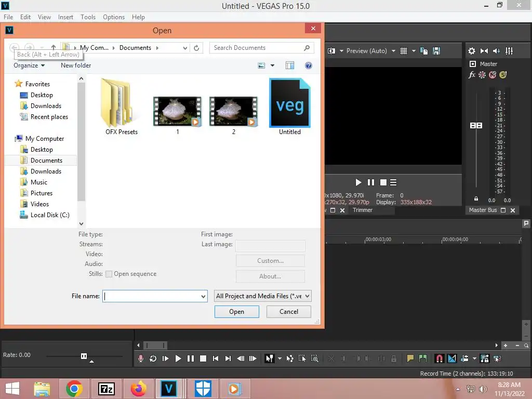
Task: Expand the File name combo dropdown
Action: (203, 296)
